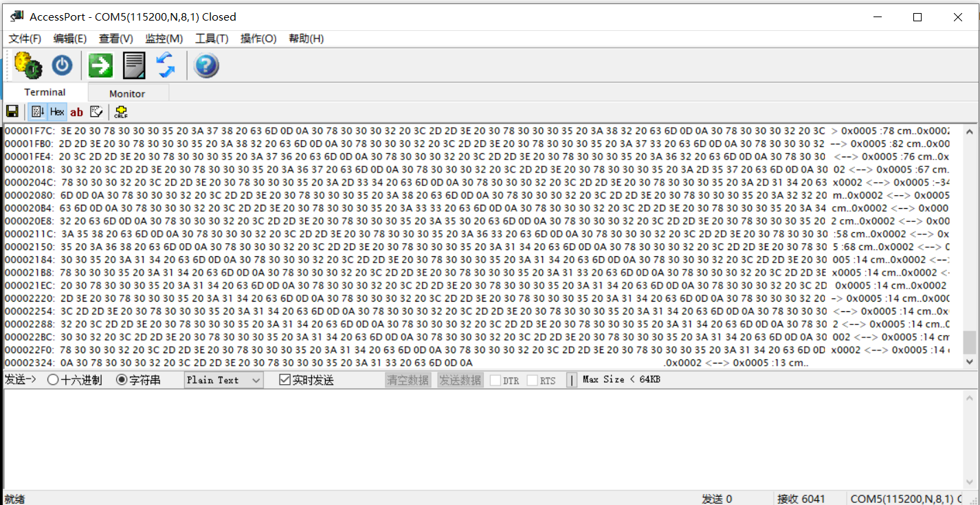This screenshot has width=980, height=505.
Task: Open the 工具(T) menu
Action: coord(212,38)
